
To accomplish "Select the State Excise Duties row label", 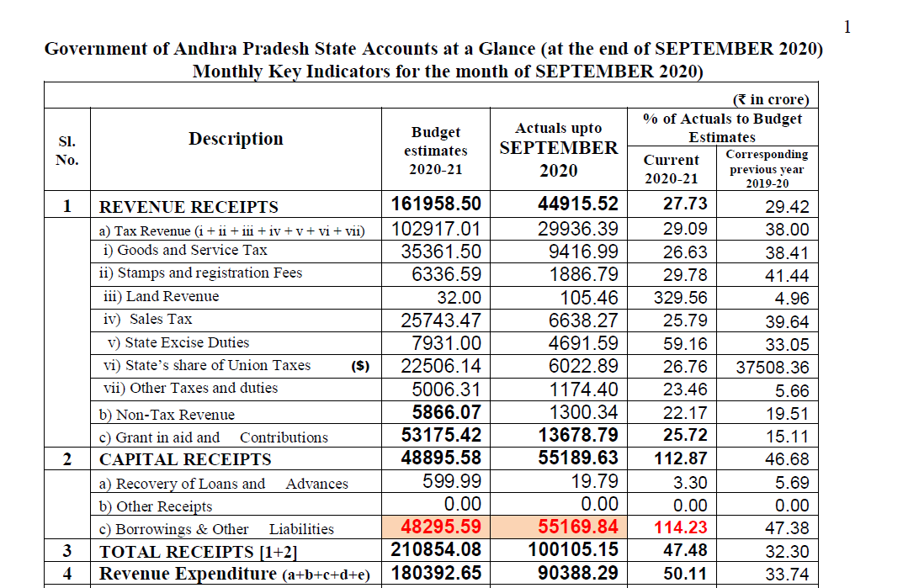I will point(178,342).
